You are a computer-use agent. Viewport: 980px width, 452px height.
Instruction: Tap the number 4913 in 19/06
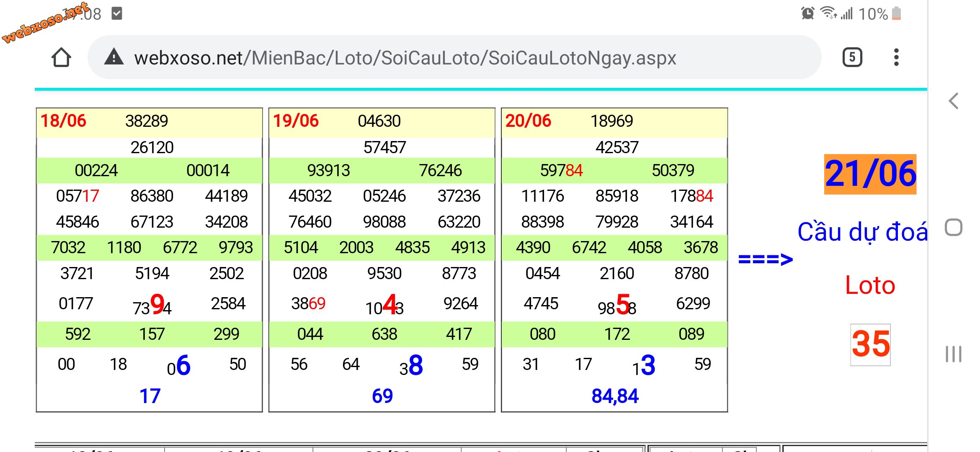tap(468, 248)
